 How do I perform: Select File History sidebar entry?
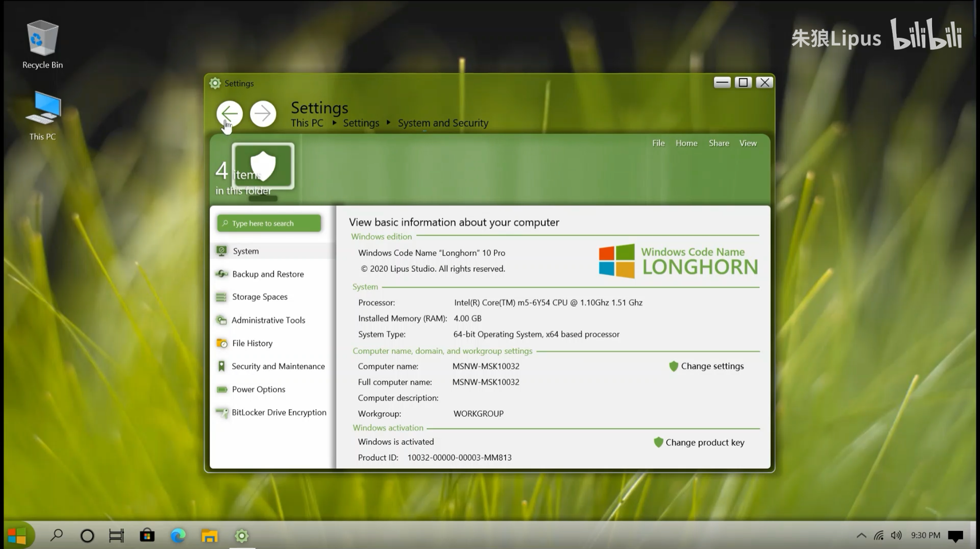(252, 343)
